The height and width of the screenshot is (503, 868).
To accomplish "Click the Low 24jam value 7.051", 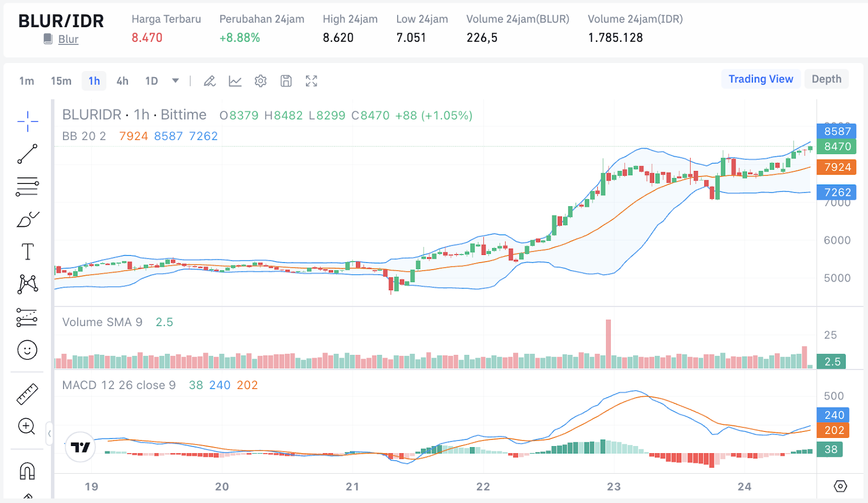I will coord(411,38).
